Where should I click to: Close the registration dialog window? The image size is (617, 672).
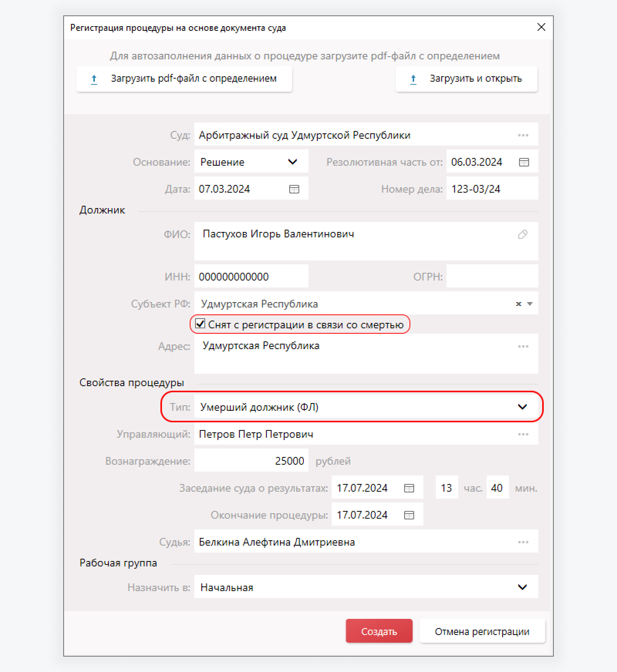pyautogui.click(x=541, y=27)
